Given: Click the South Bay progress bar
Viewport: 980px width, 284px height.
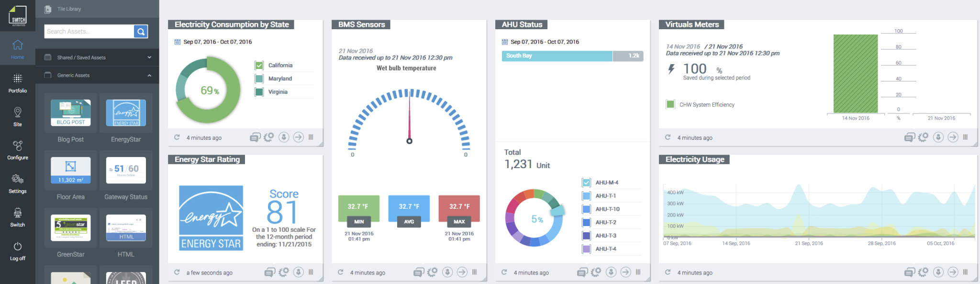Looking at the screenshot, I should point(557,56).
